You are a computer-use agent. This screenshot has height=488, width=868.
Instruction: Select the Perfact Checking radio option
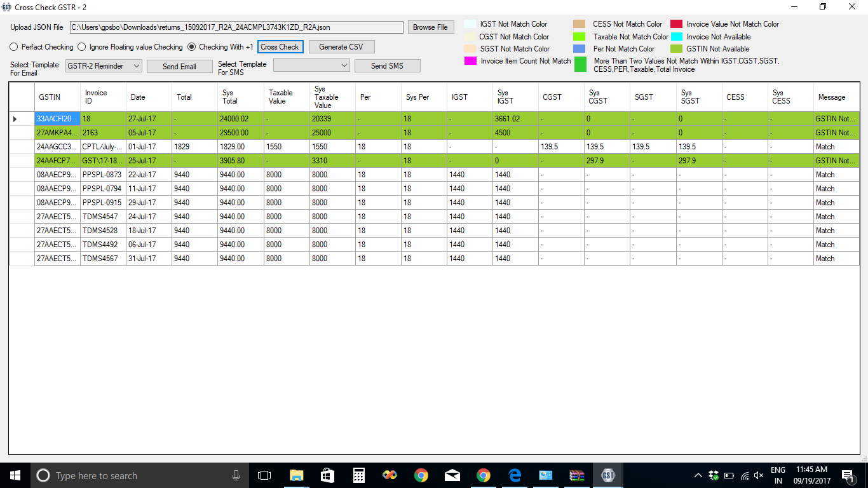tap(14, 47)
